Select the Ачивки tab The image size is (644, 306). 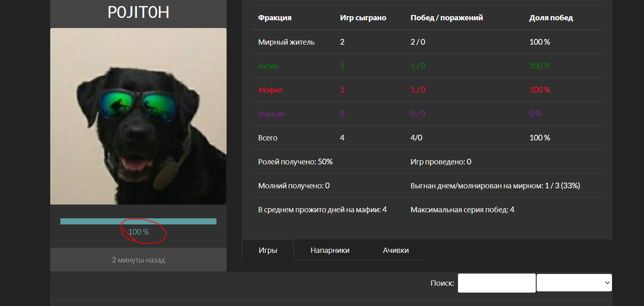(396, 250)
